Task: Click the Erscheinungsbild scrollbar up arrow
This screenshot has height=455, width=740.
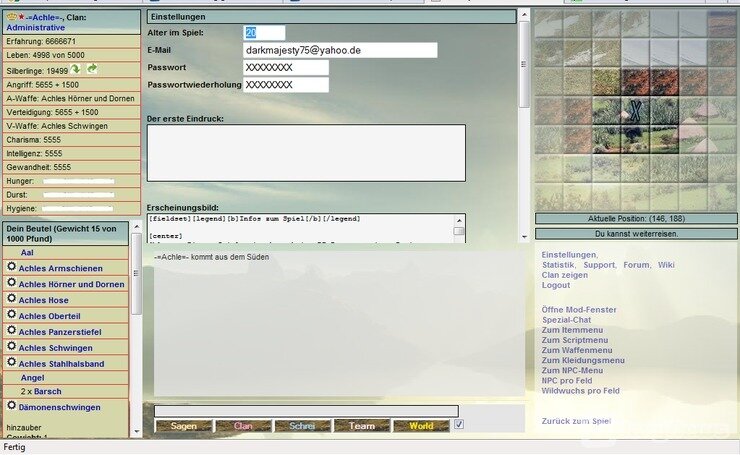Action: pos(459,220)
